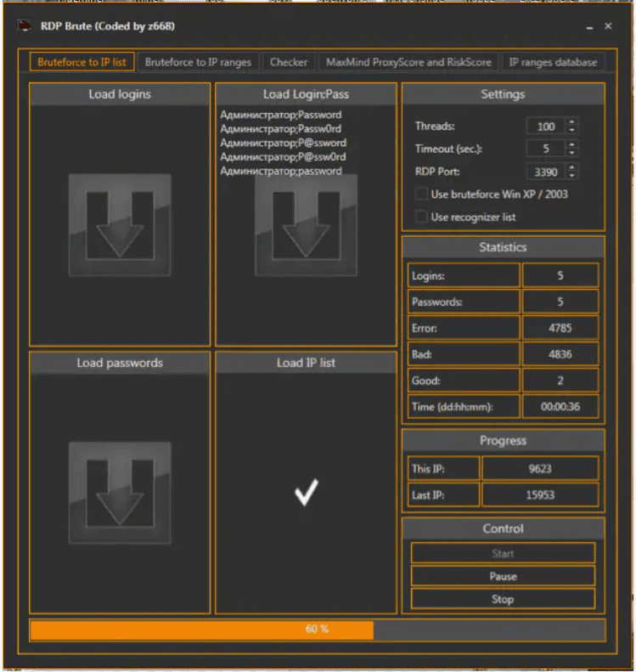Click the RDP Brute app icon in title bar

[x=25, y=26]
